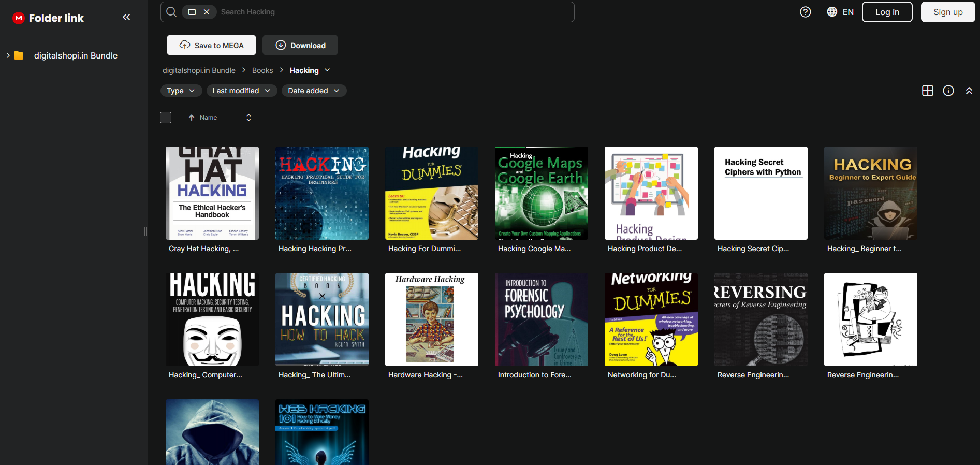Image resolution: width=980 pixels, height=465 pixels.
Task: Select digitalshopi.in Bundle folder in sidebar
Action: coord(76,55)
